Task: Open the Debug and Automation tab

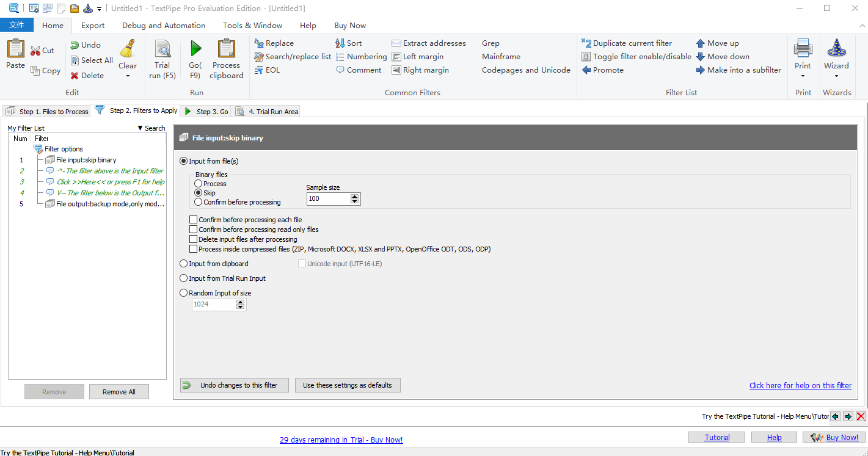Action: [x=164, y=26]
